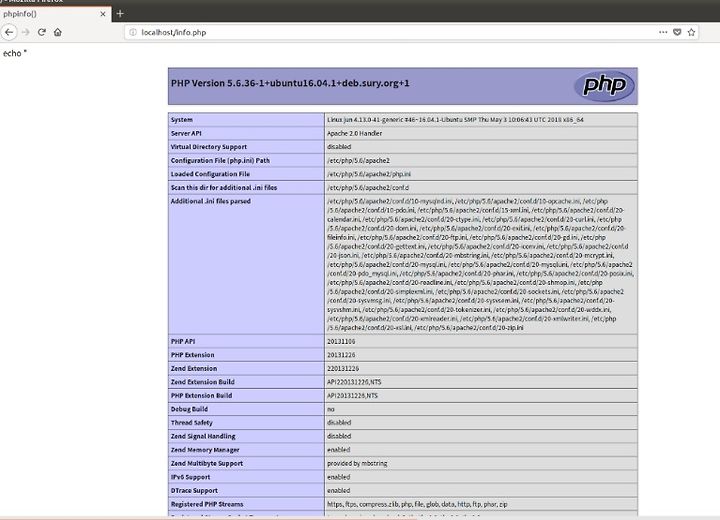Viewport: 720px width, 520px height.
Task: Click the 'Zend Extension Build' label
Action: (202, 382)
